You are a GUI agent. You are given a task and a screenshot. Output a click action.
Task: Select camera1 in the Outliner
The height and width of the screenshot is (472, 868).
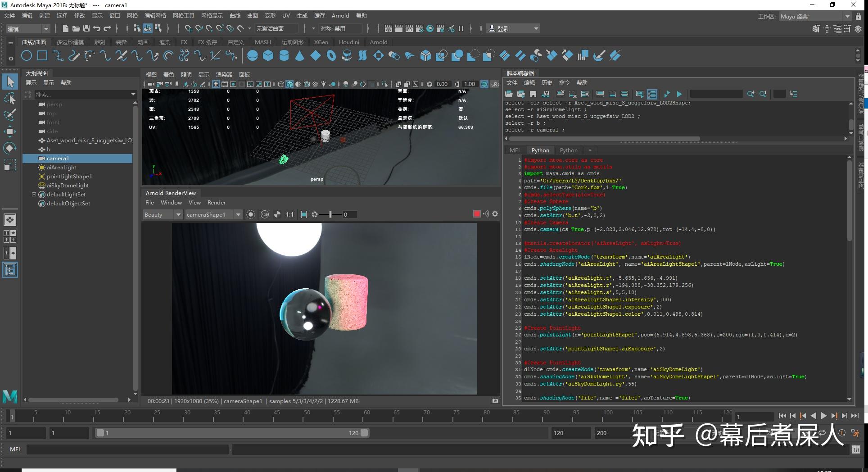tap(58, 158)
